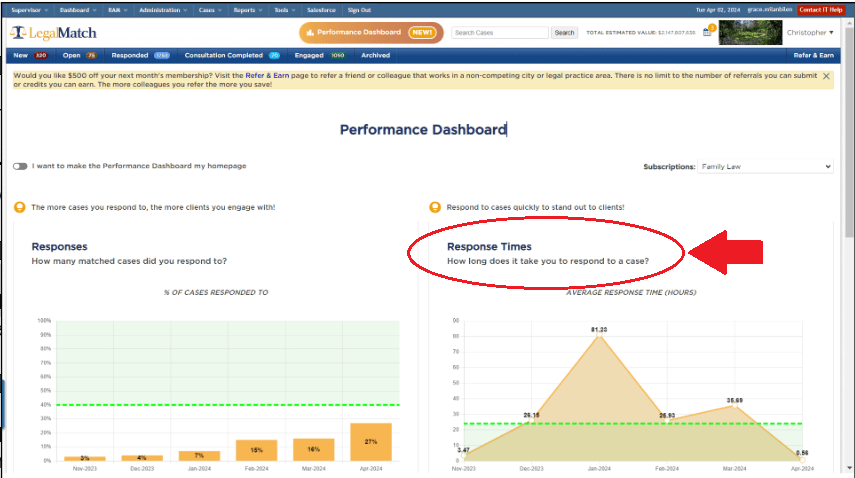The height and width of the screenshot is (478, 855).
Task: Click the Search button
Action: click(565, 33)
